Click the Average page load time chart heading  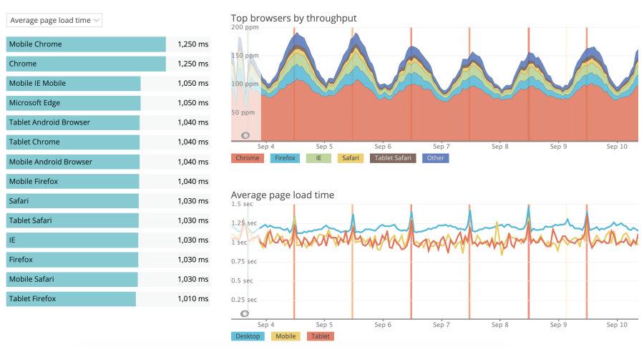pyautogui.click(x=282, y=195)
